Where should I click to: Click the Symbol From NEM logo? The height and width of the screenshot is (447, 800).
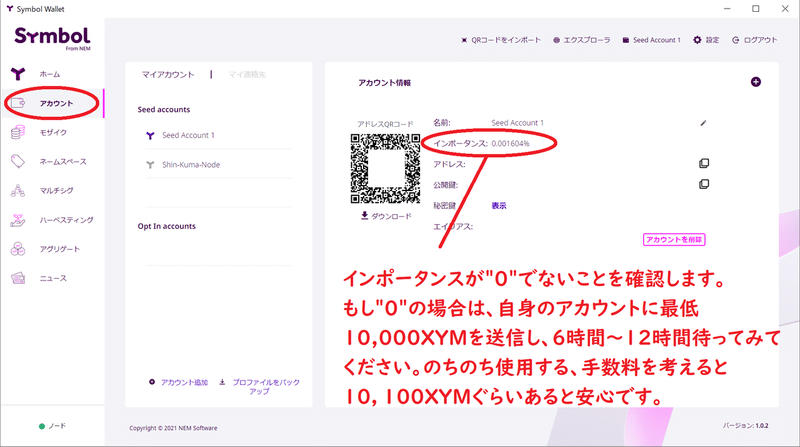[52, 38]
